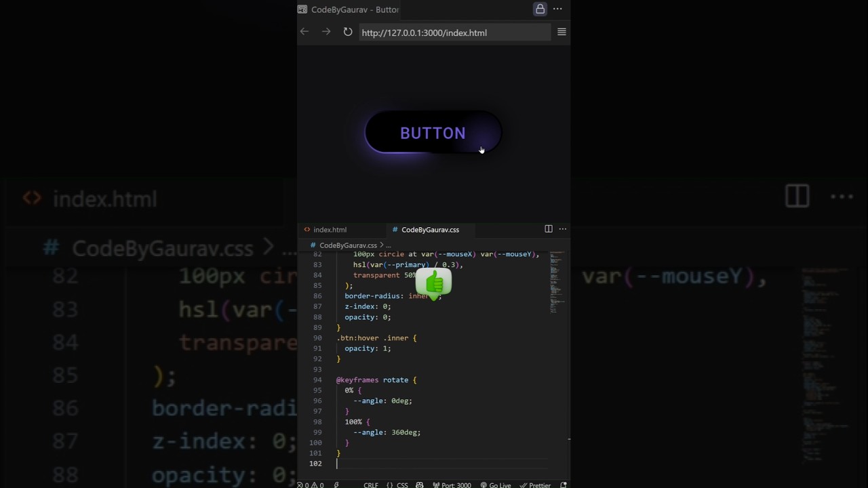Click the URL address field
Screen dimensions: 868x488
[453, 33]
